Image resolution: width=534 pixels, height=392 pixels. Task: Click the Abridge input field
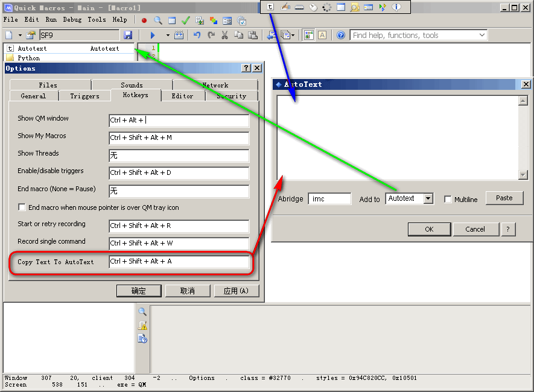point(329,198)
